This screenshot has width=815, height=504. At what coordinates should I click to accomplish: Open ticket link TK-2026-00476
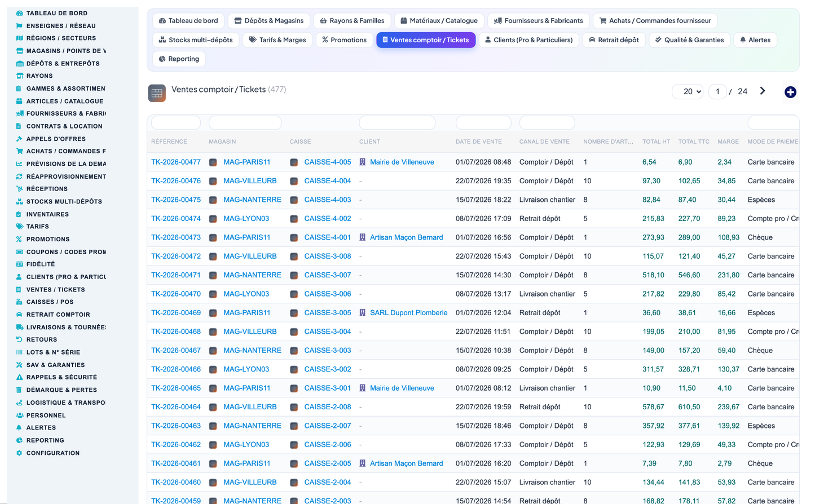coord(176,181)
